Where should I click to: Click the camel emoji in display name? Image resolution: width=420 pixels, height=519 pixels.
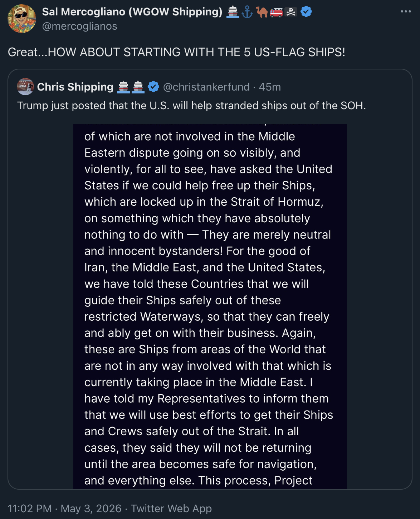coord(262,12)
